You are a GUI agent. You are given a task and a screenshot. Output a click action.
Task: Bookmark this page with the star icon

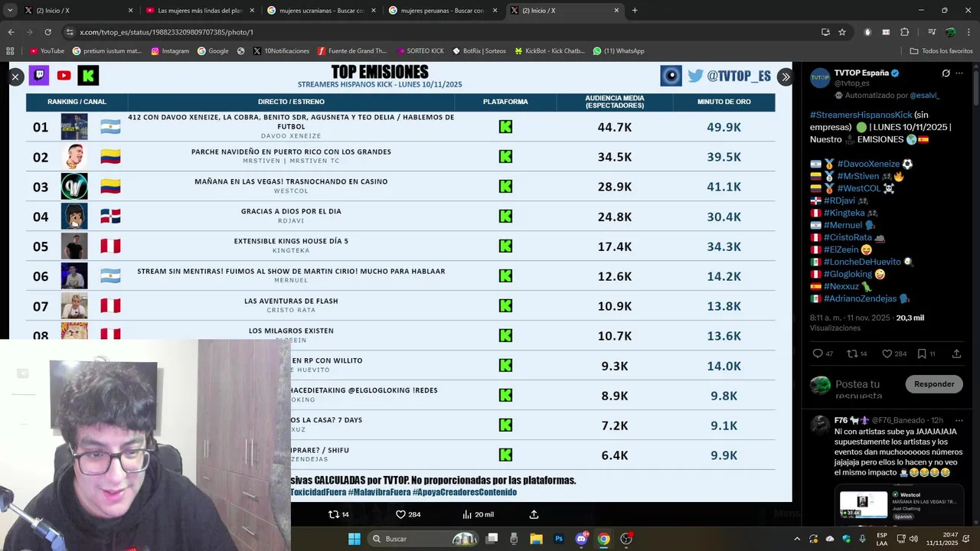[x=842, y=32]
